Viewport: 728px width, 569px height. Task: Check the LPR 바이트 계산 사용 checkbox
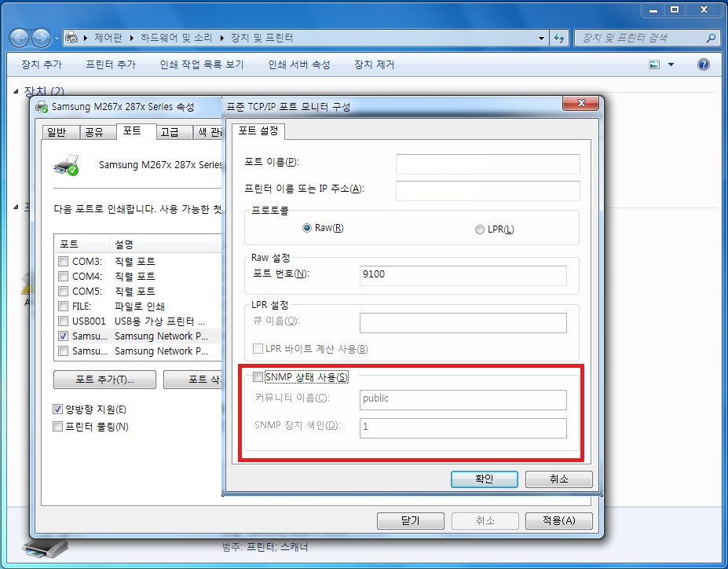(258, 348)
